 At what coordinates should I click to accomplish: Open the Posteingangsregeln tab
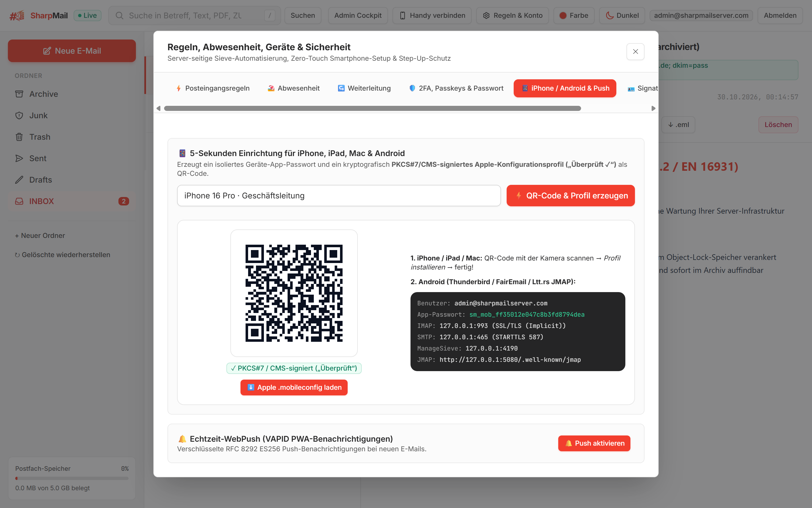tap(213, 88)
